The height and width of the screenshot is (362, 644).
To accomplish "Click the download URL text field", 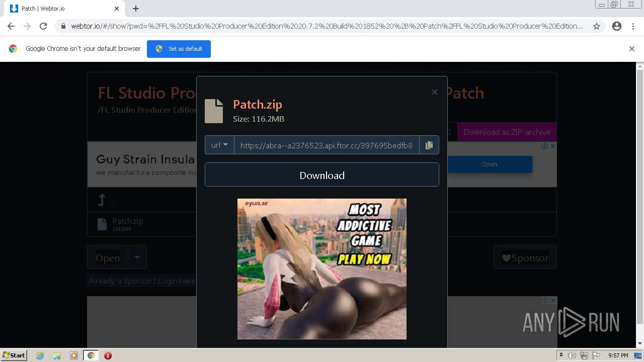I will pos(327,145).
